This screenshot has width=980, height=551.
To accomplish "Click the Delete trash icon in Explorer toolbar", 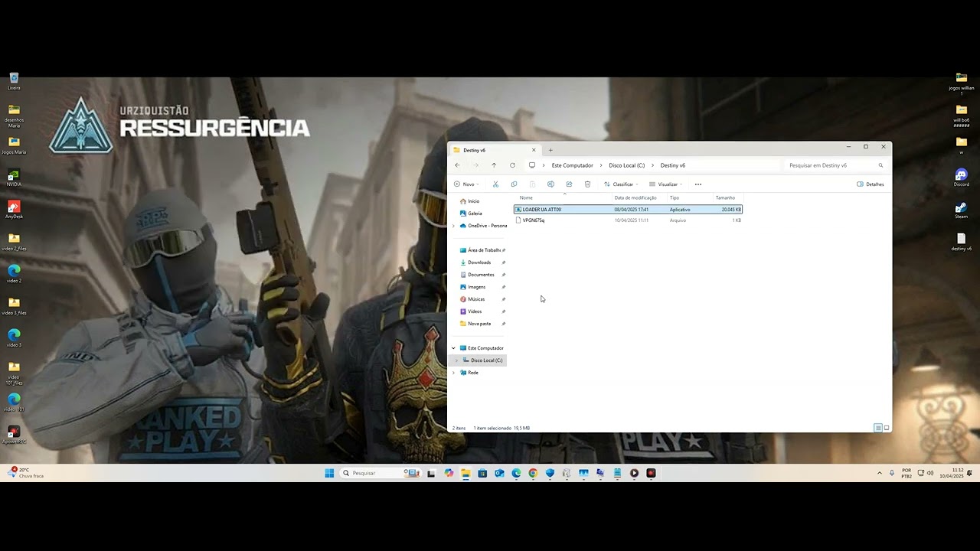I will click(x=587, y=184).
